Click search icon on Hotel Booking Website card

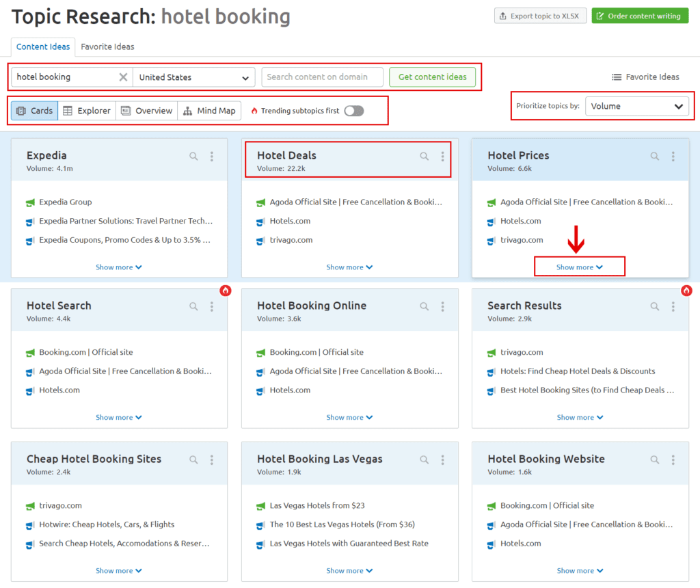coord(654,460)
